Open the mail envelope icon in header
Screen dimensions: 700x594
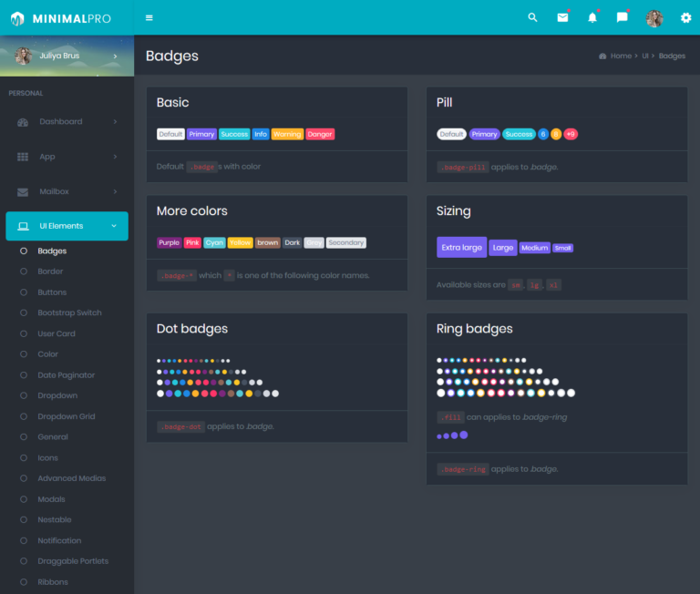point(562,17)
